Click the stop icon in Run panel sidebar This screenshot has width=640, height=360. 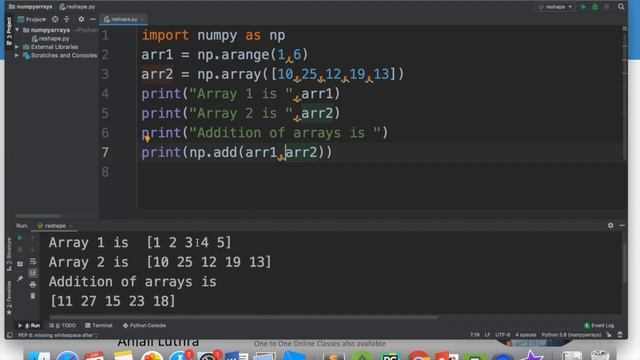20,249
